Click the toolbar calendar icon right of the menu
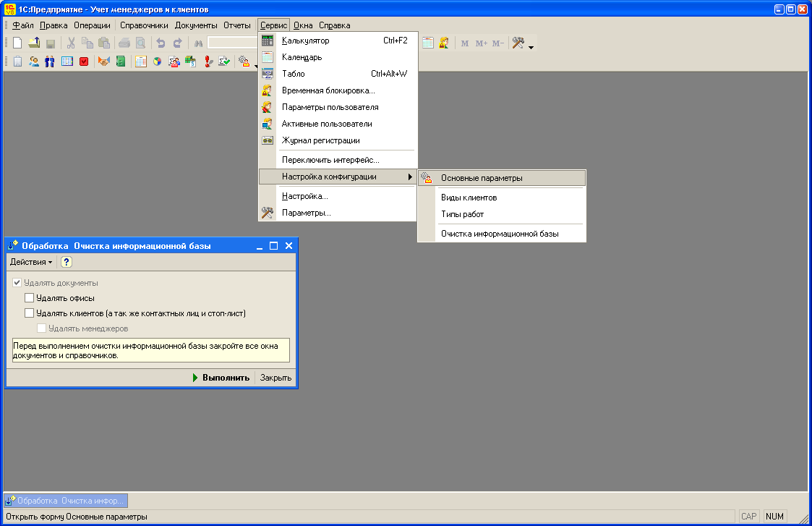The image size is (812, 526). pyautogui.click(x=428, y=43)
